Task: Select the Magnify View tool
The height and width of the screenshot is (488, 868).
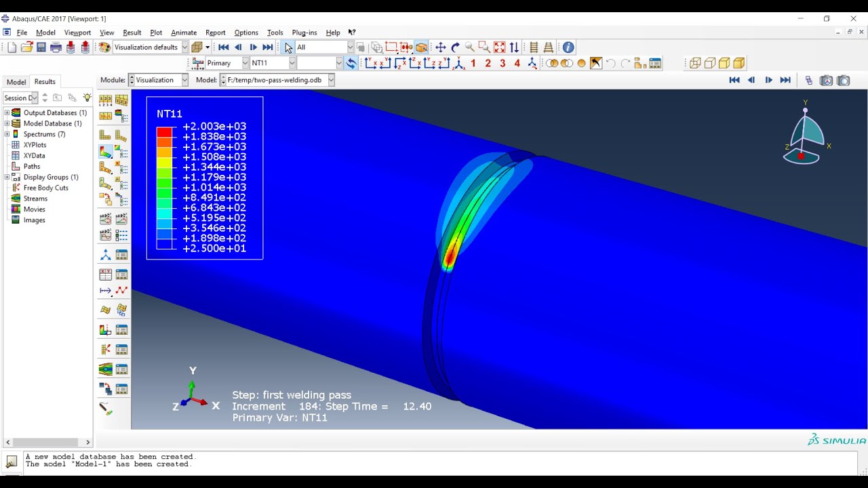Action: [x=470, y=47]
